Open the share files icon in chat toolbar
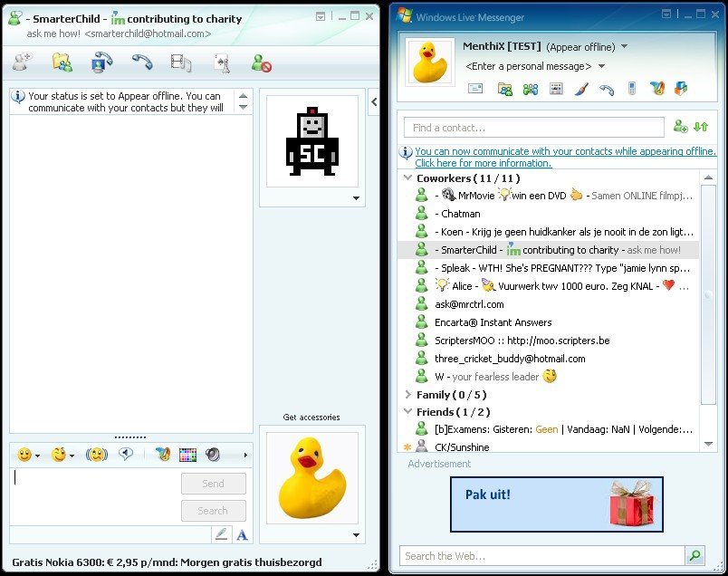This screenshot has width=728, height=576. (62, 62)
